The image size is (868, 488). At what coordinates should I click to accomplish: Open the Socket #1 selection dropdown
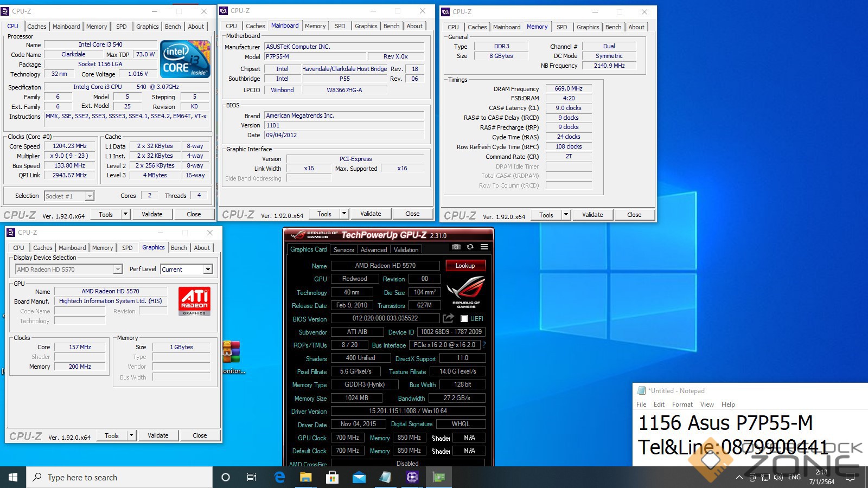[x=90, y=196]
